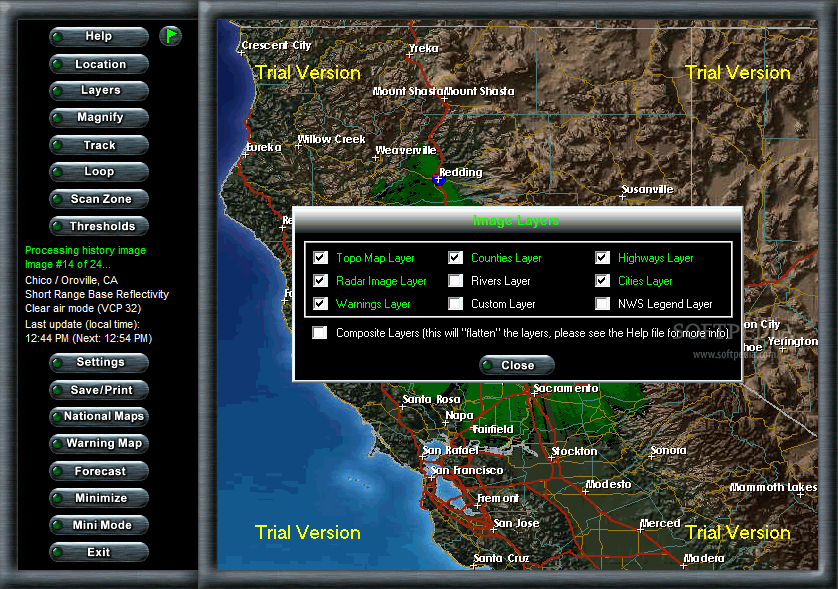The width and height of the screenshot is (838, 589).
Task: Click the Redding interstate shield marker
Action: click(438, 179)
